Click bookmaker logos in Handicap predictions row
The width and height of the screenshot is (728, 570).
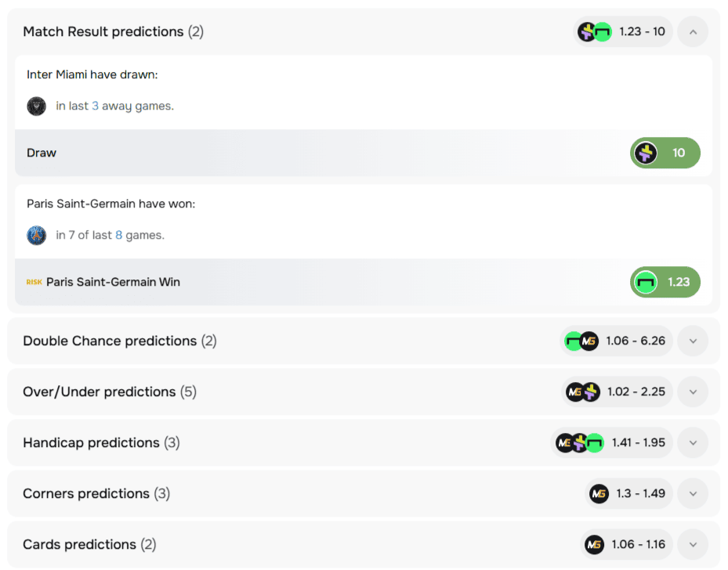[580, 442]
